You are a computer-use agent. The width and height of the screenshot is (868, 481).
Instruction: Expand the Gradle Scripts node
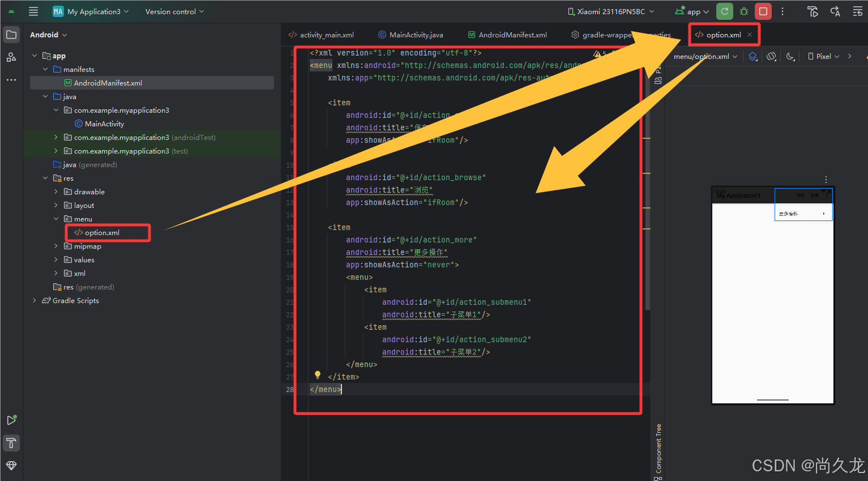(35, 300)
